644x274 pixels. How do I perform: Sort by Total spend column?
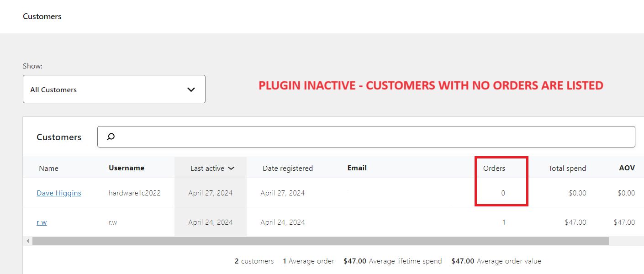[x=567, y=168]
